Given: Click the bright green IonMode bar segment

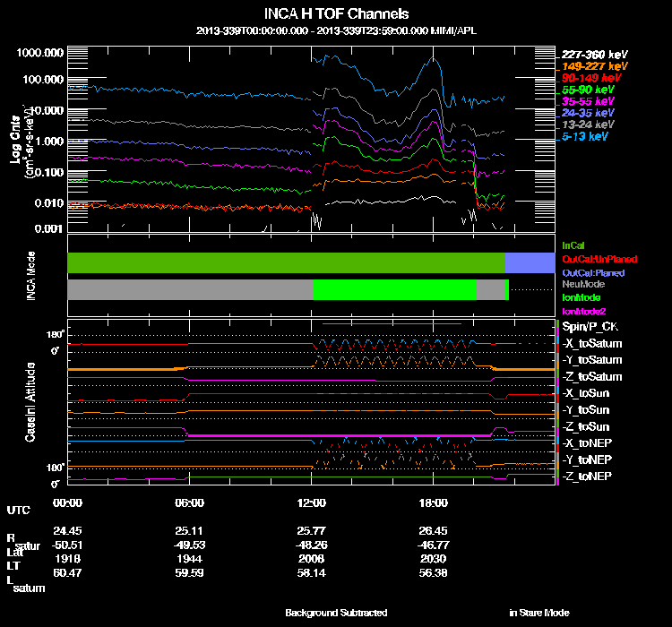Looking at the screenshot, I should coord(394,289).
